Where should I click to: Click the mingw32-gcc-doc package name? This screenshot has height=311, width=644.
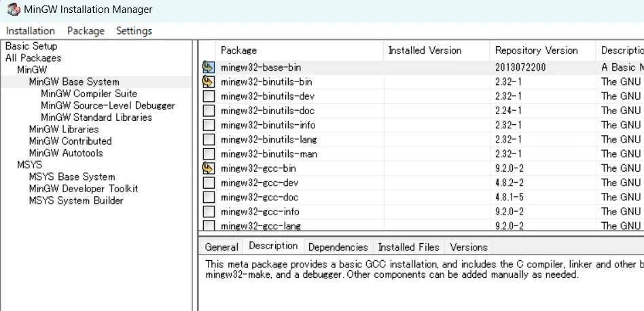260,198
